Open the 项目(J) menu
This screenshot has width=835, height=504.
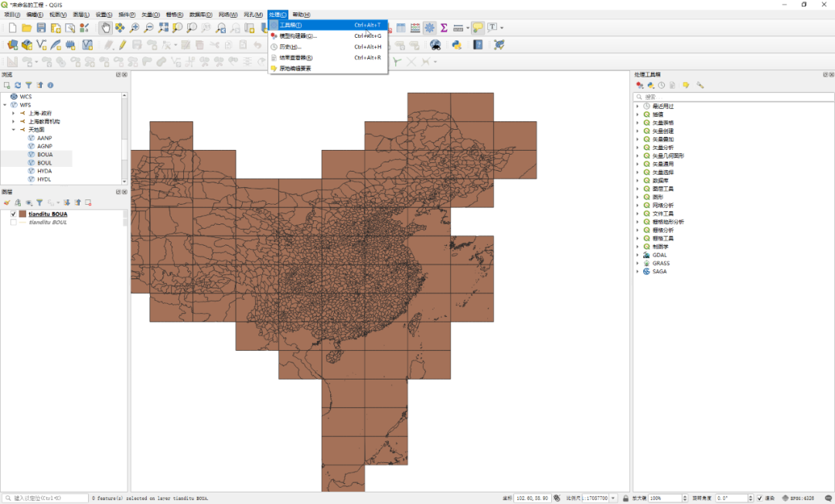[12, 15]
